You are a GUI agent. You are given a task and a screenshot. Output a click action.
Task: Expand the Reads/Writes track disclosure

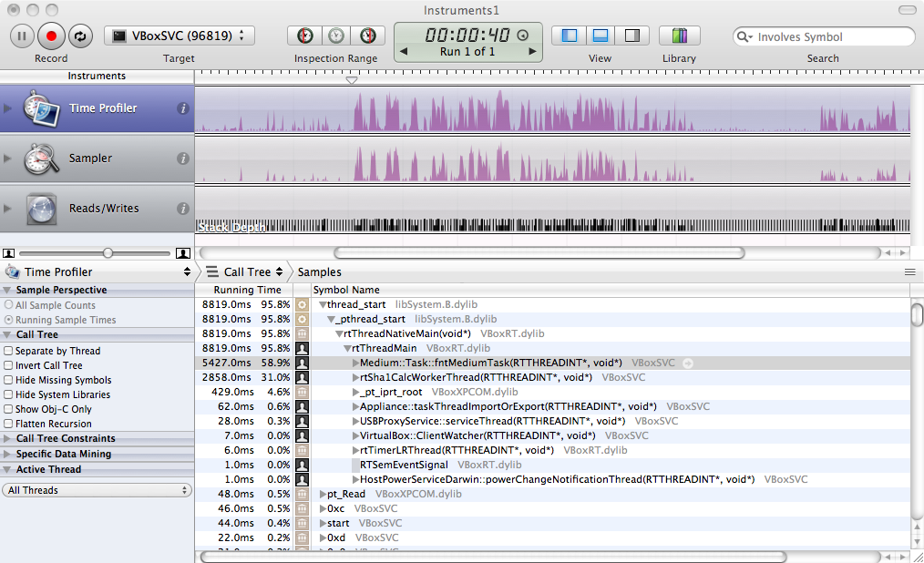coord(7,209)
